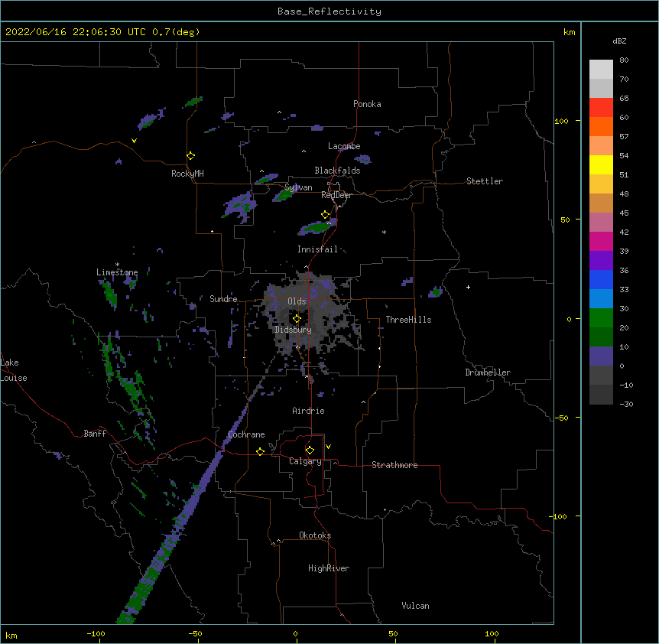Click the Cochrane label
The height and width of the screenshot is (644, 659).
[246, 434]
